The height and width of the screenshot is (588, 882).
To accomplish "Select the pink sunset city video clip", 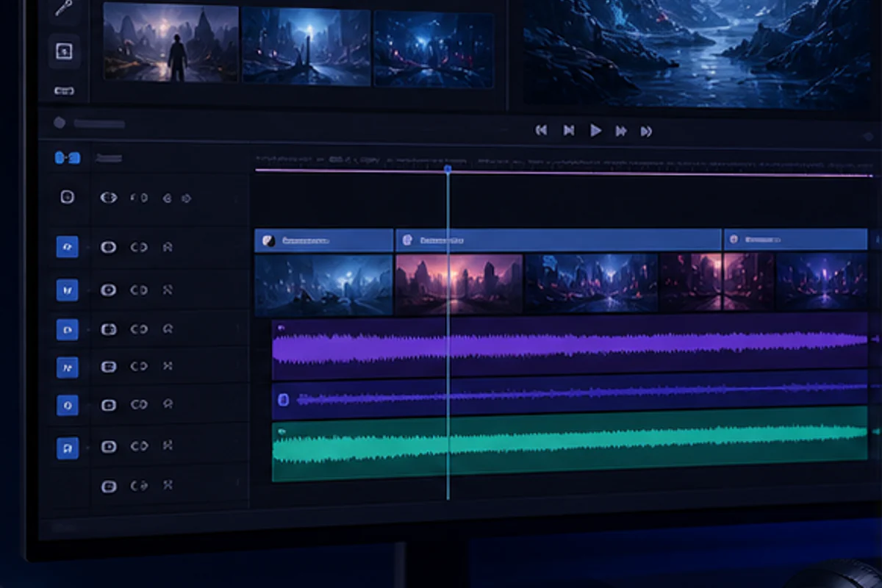I will pos(459,284).
